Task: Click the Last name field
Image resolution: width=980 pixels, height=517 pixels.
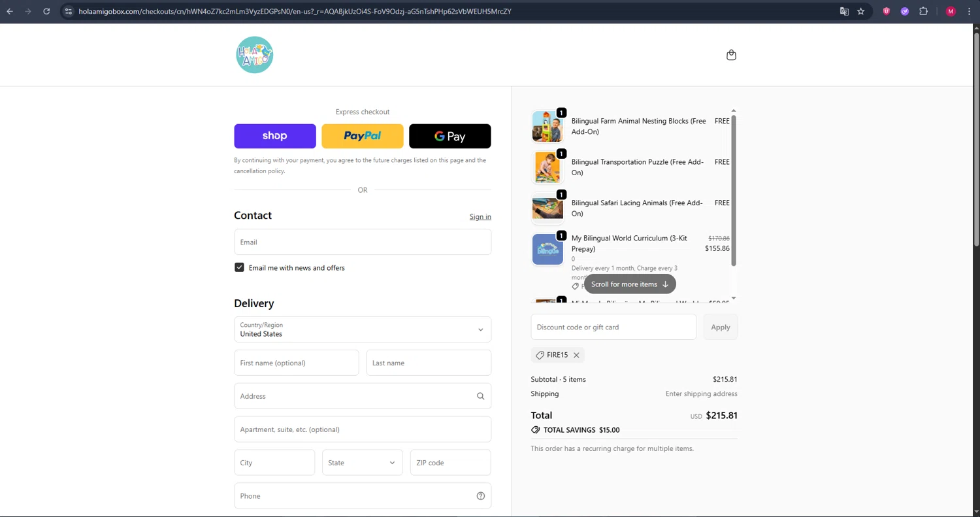Action: tap(429, 363)
